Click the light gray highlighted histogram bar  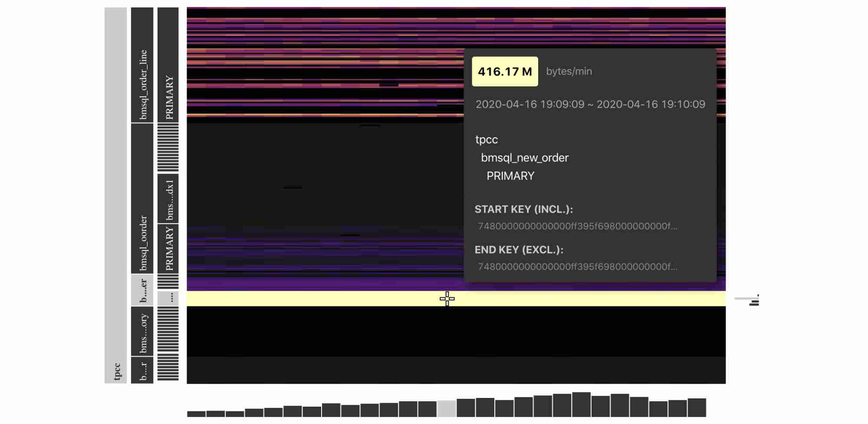tap(447, 409)
